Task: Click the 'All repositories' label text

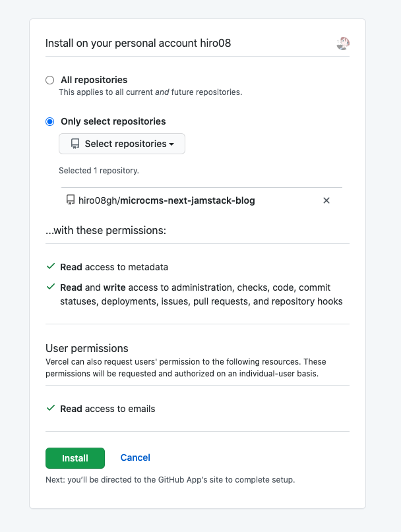Action: click(94, 80)
